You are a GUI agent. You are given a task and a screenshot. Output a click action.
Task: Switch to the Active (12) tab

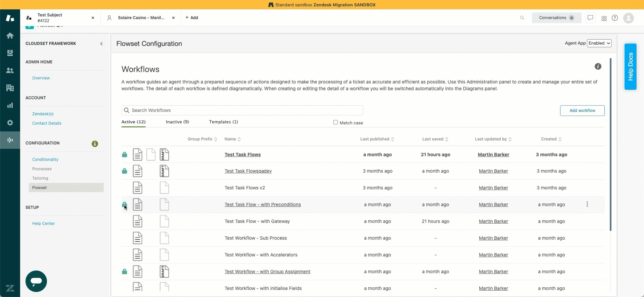133,122
